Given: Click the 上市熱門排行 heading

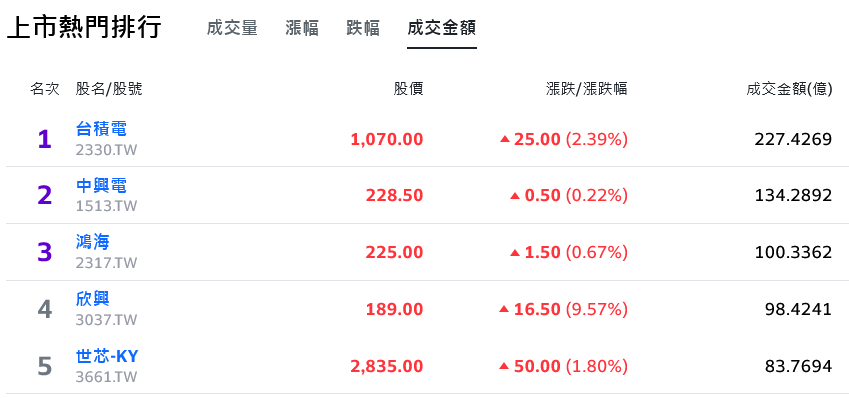Looking at the screenshot, I should (84, 27).
